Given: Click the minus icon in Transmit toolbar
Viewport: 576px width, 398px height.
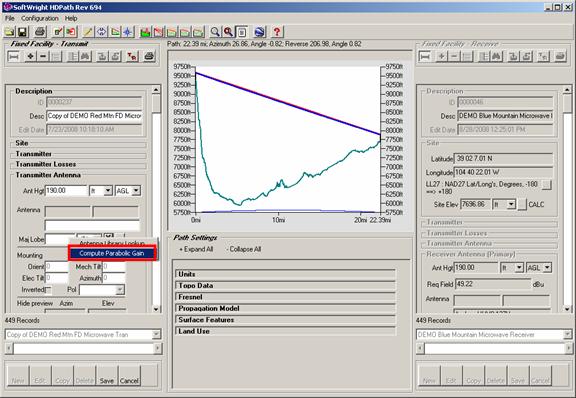Looking at the screenshot, I should [x=43, y=56].
